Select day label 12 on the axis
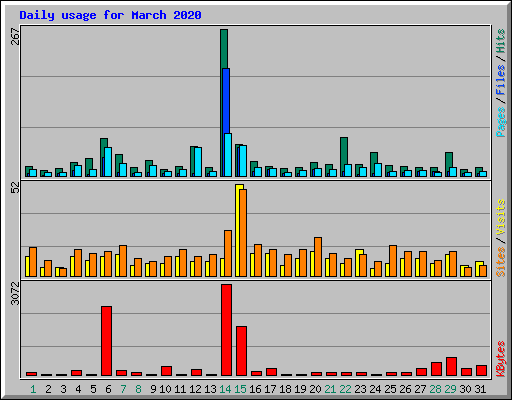This screenshot has height=400, width=512. (195, 389)
